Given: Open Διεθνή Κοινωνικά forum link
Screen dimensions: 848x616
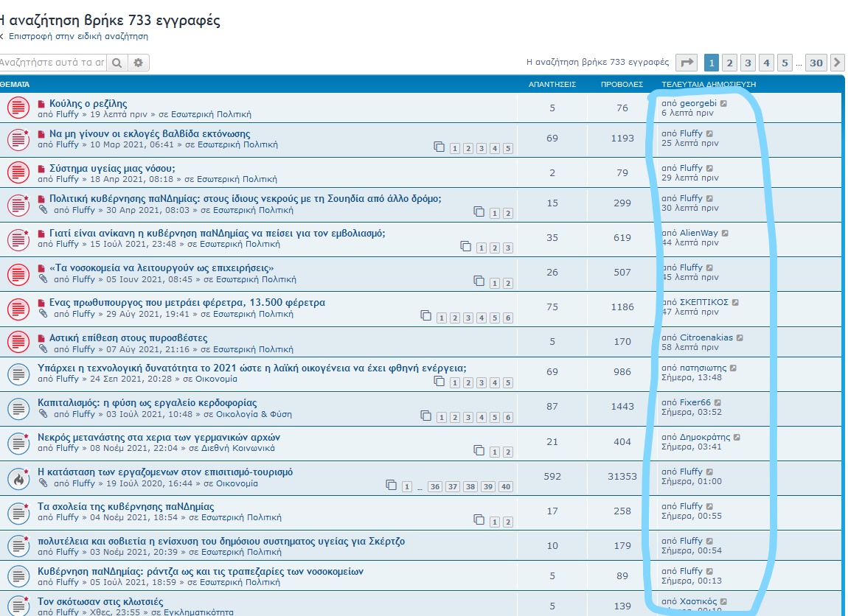Looking at the screenshot, I should coord(238,448).
